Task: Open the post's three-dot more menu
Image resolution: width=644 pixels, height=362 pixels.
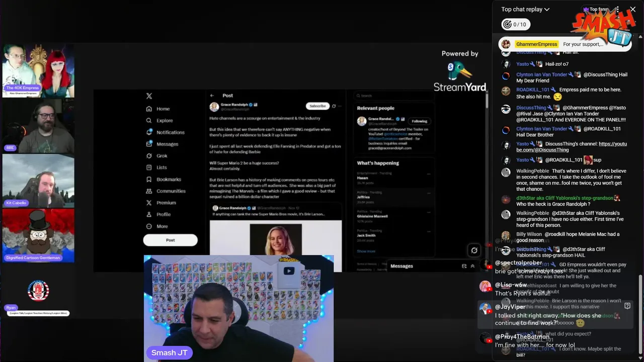Action: pos(340,106)
